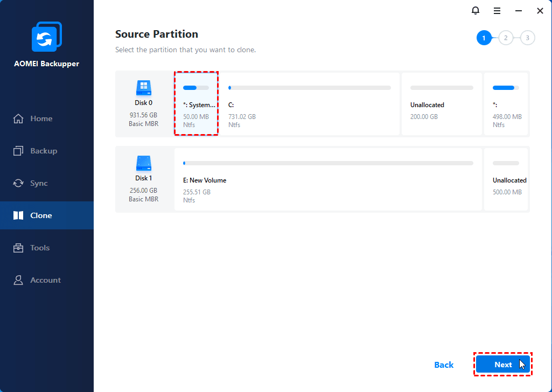Go to the Home menu item

(x=41, y=118)
